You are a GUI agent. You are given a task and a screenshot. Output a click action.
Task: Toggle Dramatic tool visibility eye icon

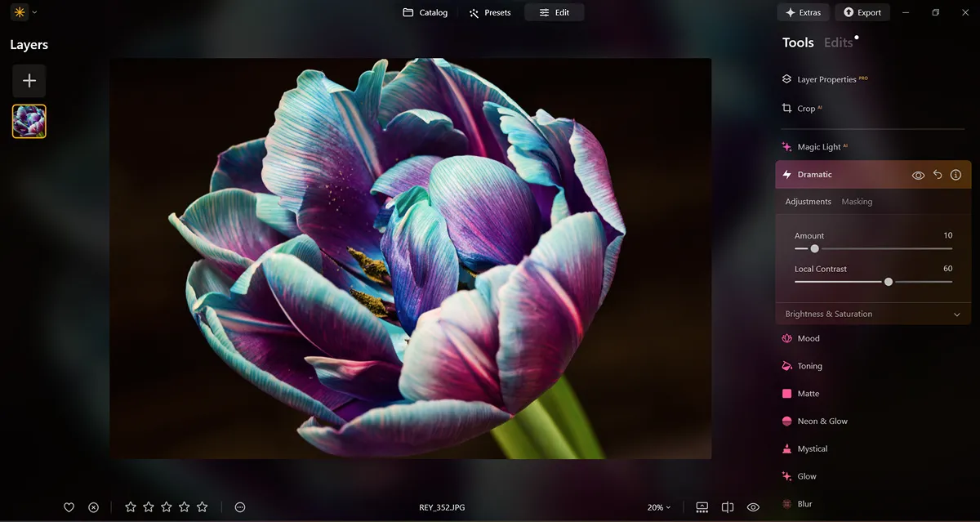918,175
